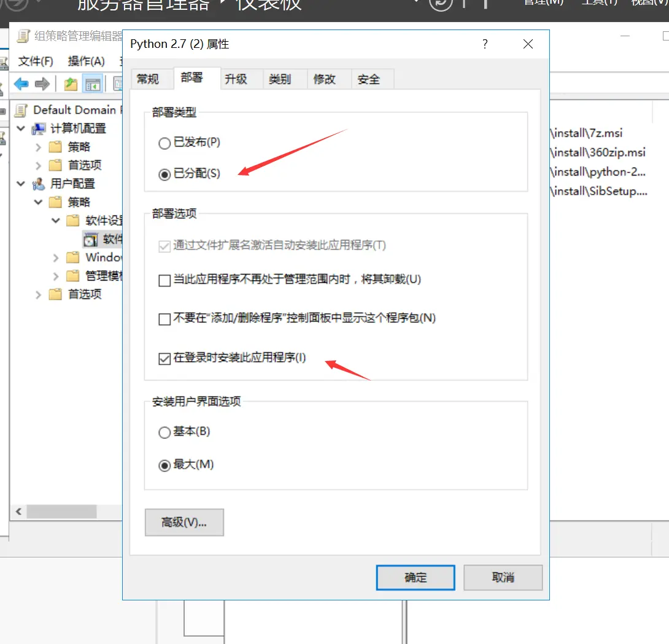The height and width of the screenshot is (644, 669).
Task: Toggle 在登录时安装此应用程序(I) checkbox
Action: [x=164, y=359]
